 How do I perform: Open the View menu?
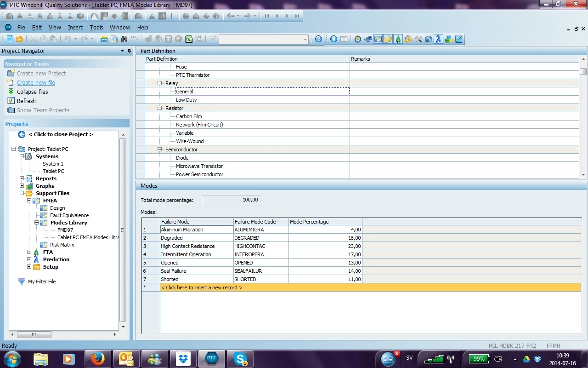pos(55,28)
